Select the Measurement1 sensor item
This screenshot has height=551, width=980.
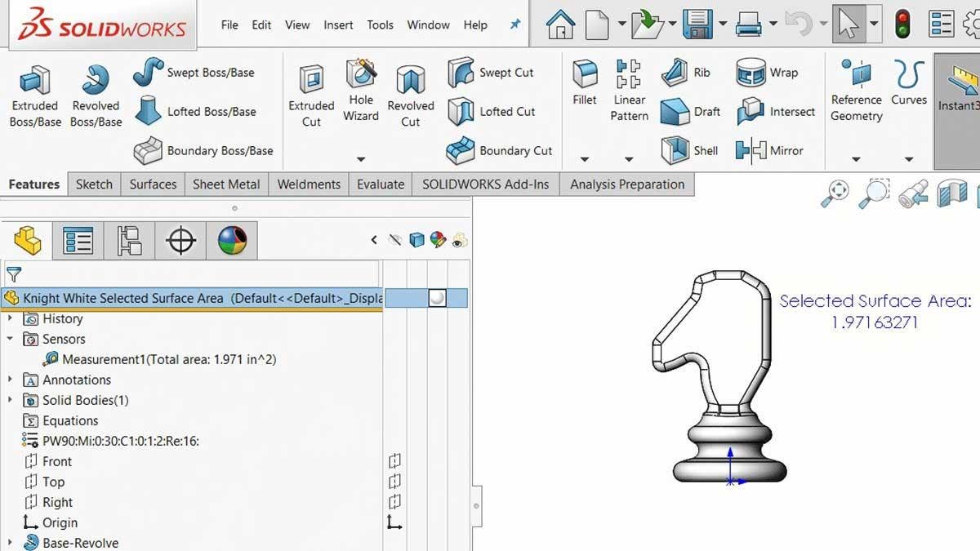pos(160,359)
